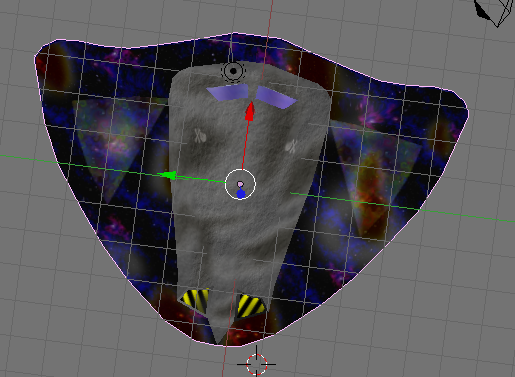The image size is (515, 377).
Task: Click the rounded upper-left wing tip
Action: pos(45,53)
